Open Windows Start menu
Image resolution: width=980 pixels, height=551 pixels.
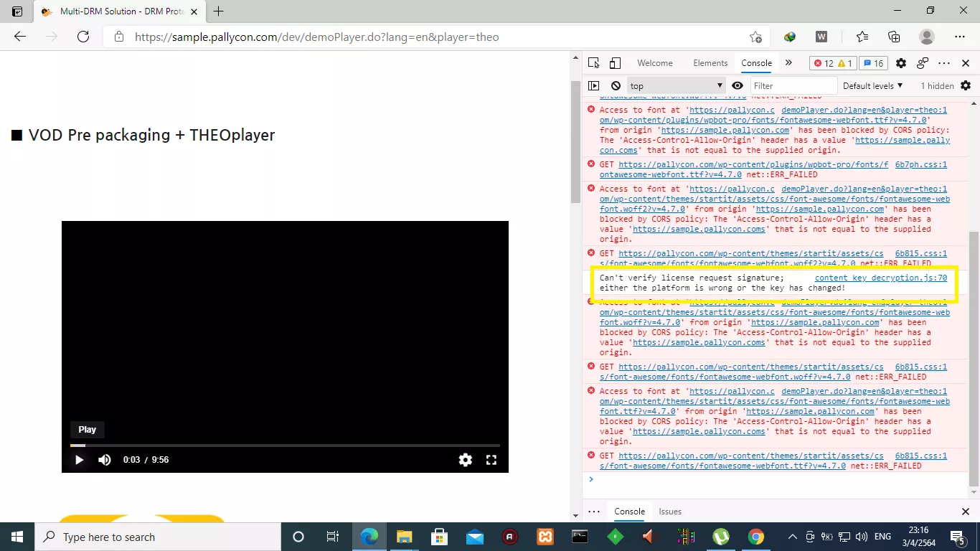pyautogui.click(x=17, y=537)
